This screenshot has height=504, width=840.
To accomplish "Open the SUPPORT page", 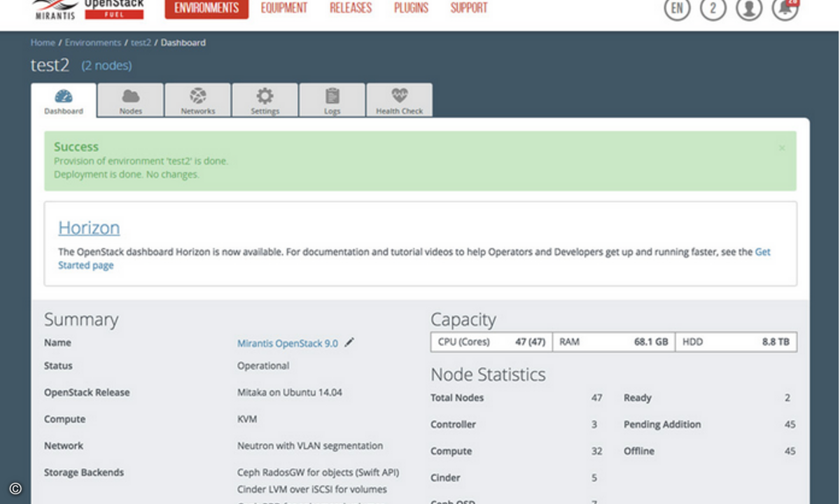I will (x=469, y=8).
